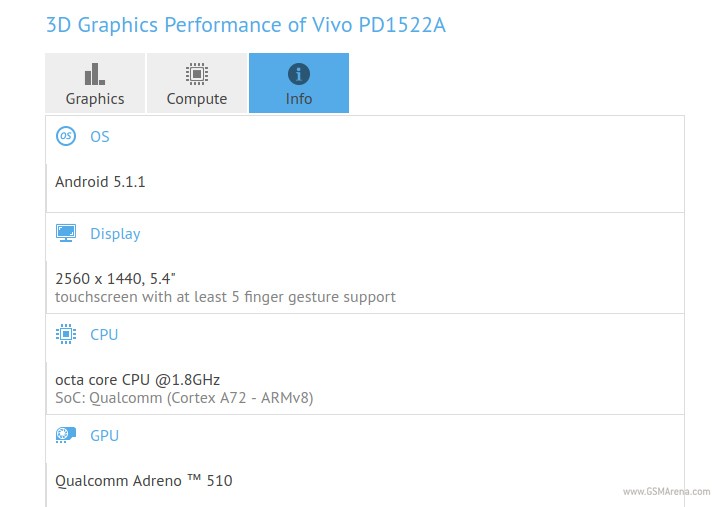The width and height of the screenshot is (728, 507).
Task: Click the page title Vivo PD1522A heading
Action: (246, 25)
